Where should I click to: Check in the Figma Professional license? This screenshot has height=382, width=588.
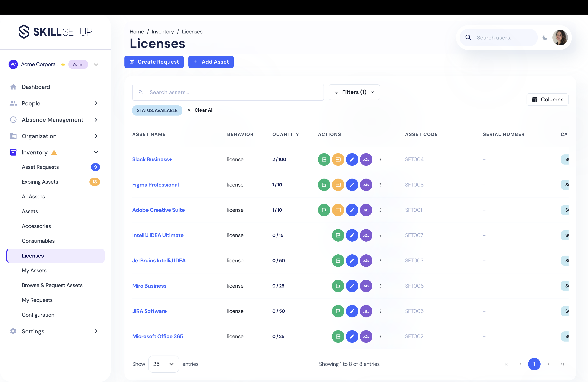[x=338, y=185]
